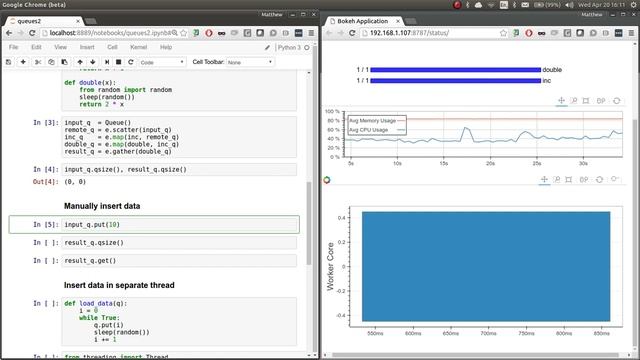
Task: Open the Chrome menu in the Bokeh window
Action: [631, 33]
